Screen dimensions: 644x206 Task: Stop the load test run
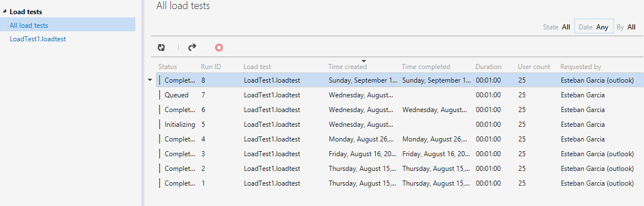(219, 48)
